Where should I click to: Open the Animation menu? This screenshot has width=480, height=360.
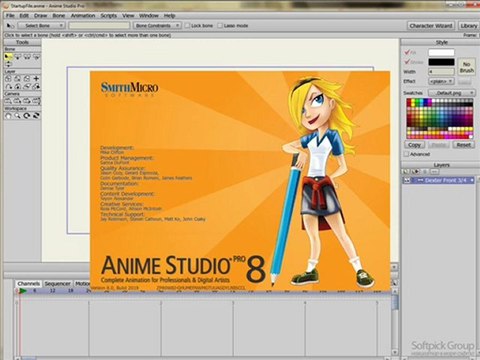point(83,16)
